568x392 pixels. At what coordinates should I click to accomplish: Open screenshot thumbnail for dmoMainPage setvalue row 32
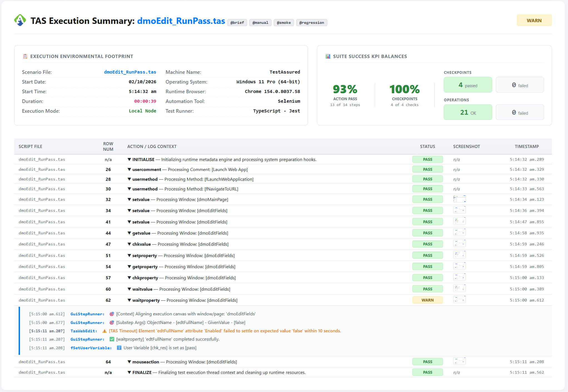pyautogui.click(x=459, y=199)
